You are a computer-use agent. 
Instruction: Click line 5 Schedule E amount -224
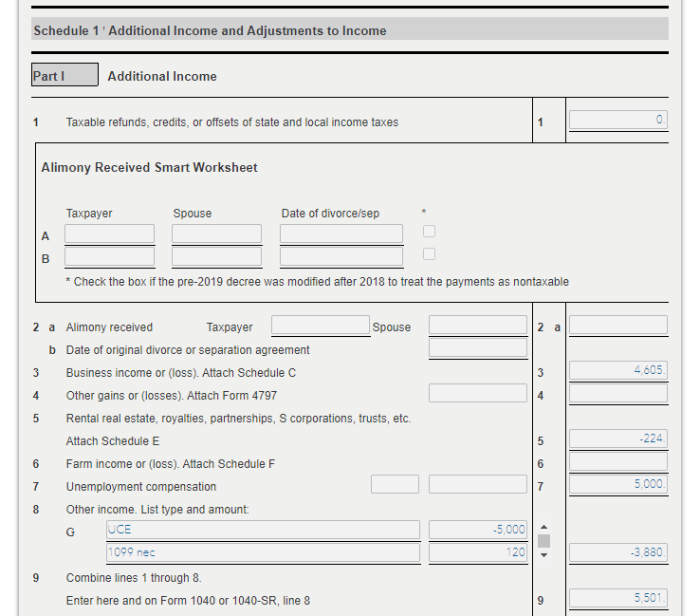(618, 439)
